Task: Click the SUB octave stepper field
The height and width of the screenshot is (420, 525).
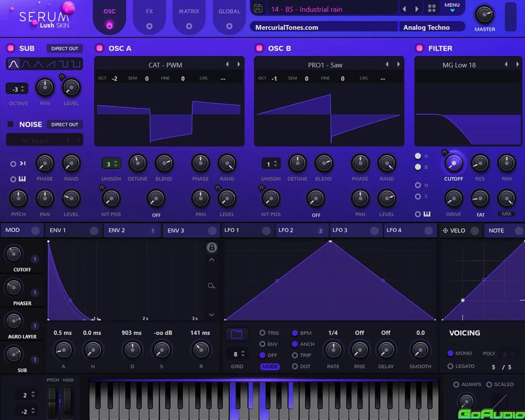Action: coord(17,89)
